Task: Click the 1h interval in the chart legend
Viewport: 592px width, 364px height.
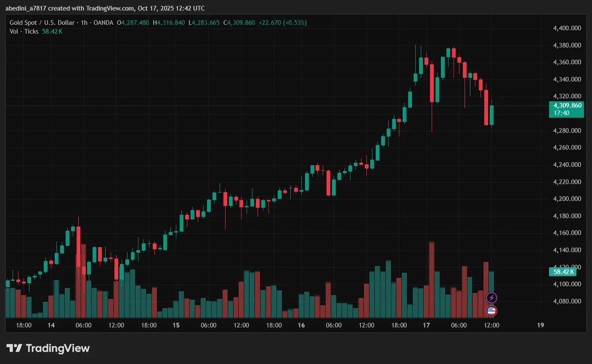Action: [84, 23]
